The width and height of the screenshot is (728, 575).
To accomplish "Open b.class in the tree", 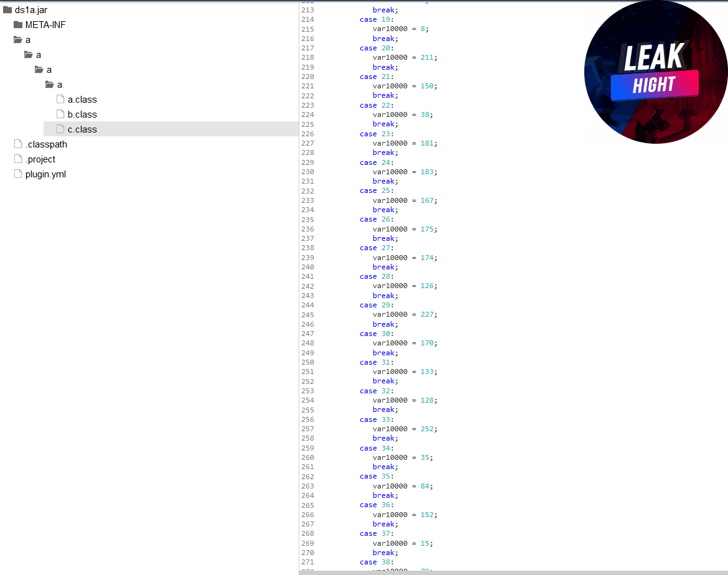I will click(82, 115).
